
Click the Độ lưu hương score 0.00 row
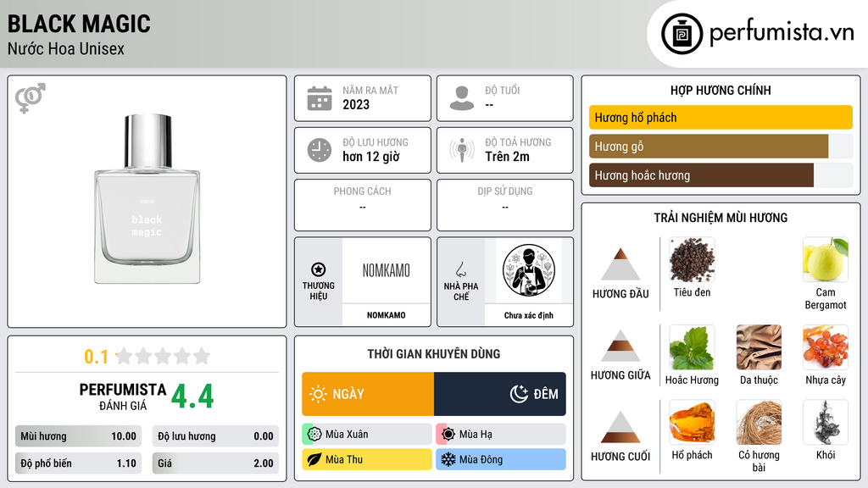coord(215,436)
